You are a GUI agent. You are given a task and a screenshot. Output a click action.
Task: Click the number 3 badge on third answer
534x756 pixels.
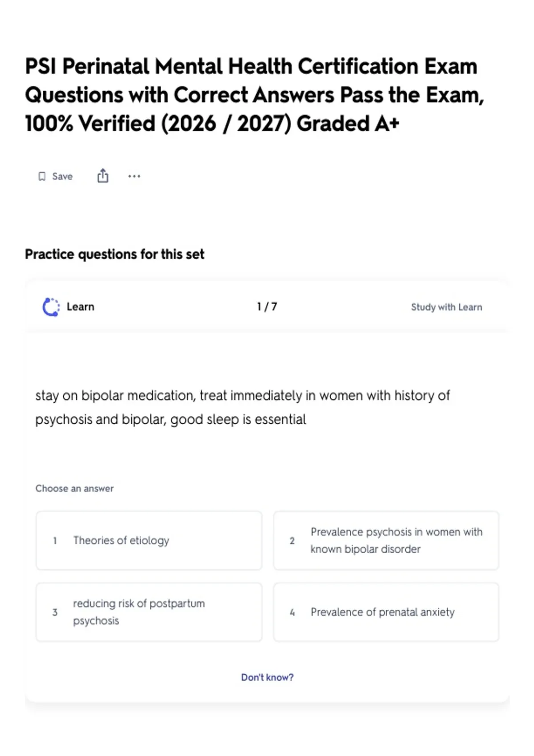point(55,612)
